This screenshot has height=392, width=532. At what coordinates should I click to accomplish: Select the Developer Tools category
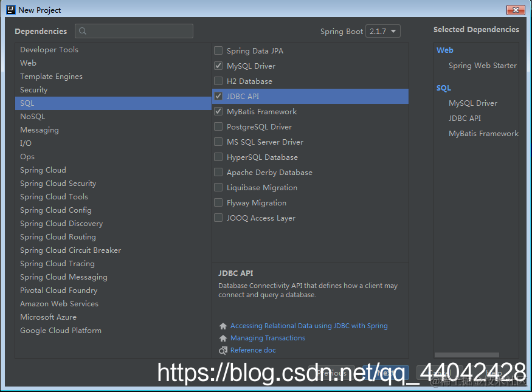(113, 49)
